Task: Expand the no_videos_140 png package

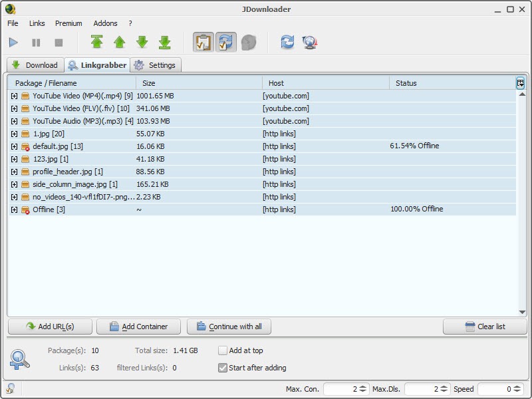Action: [x=14, y=197]
